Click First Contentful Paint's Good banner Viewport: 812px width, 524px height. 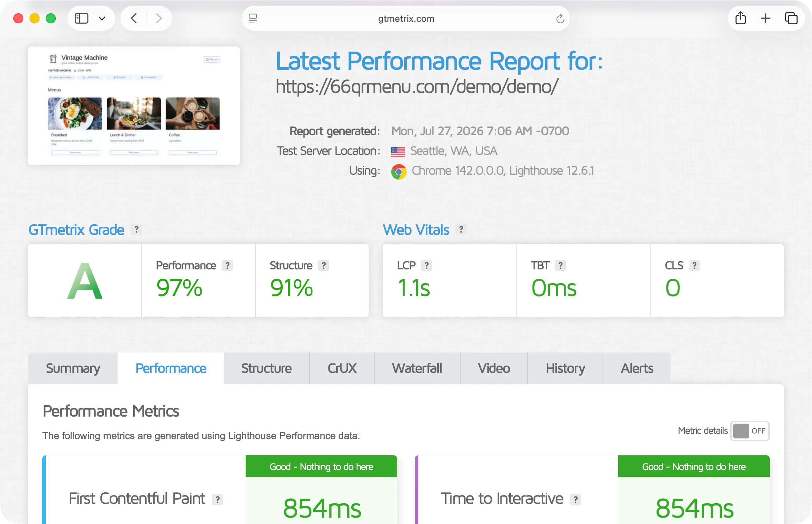(x=321, y=467)
